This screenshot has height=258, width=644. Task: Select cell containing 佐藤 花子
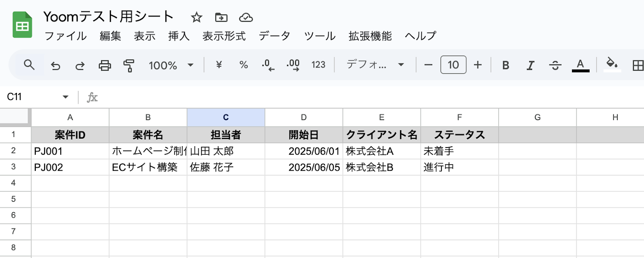(226, 167)
